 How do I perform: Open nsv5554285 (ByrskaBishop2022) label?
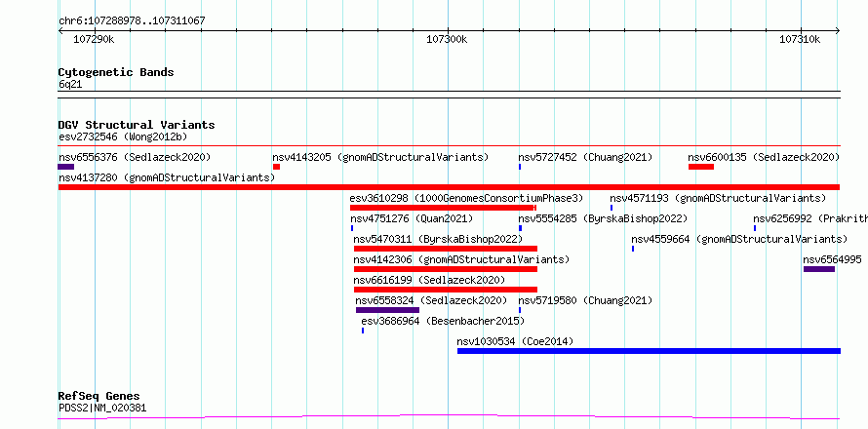603,218
